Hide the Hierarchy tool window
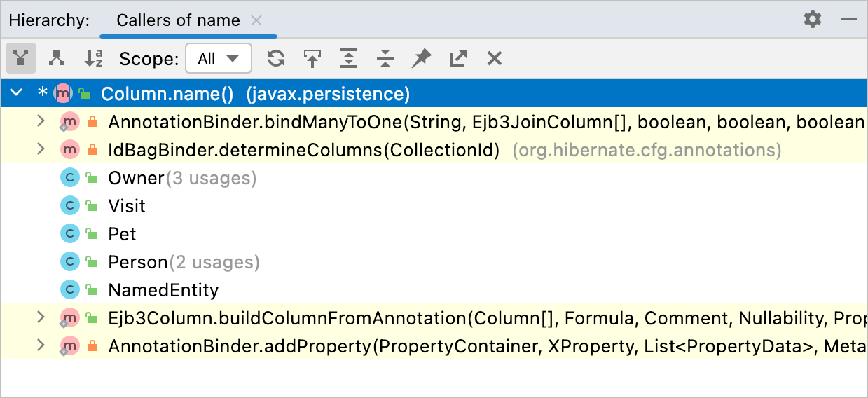This screenshot has width=868, height=398. click(849, 20)
